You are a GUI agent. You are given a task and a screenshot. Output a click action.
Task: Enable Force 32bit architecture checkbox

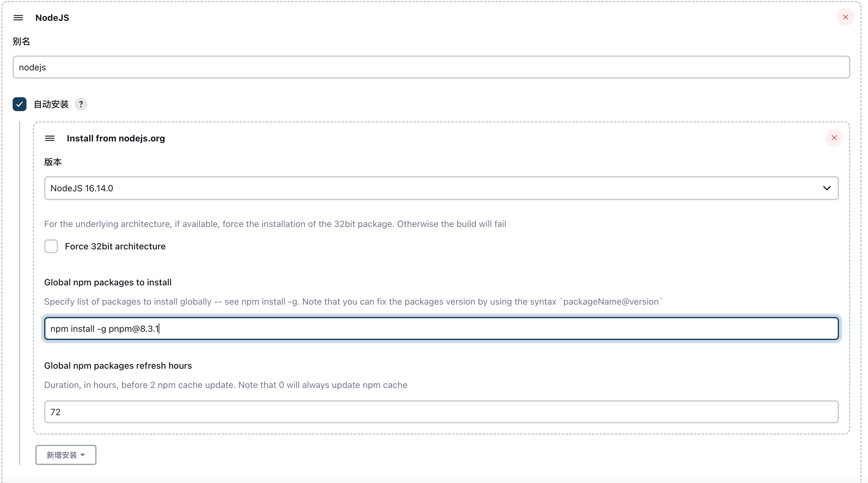click(x=51, y=246)
